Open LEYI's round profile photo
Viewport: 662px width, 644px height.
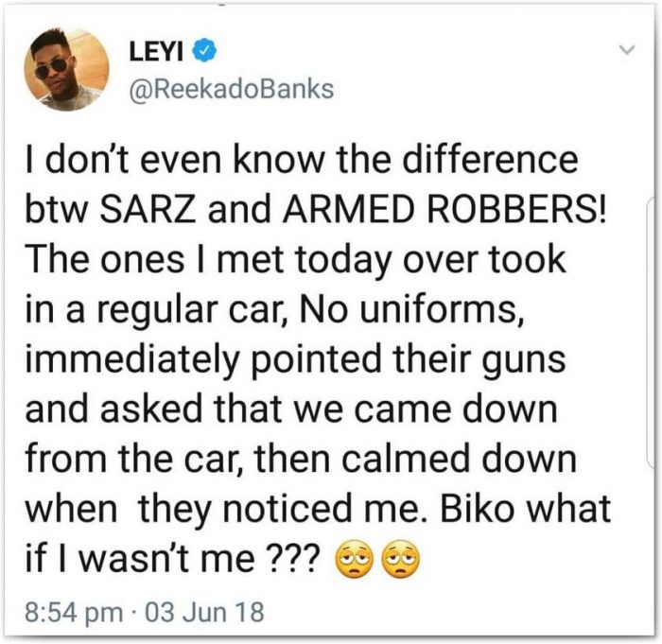click(67, 70)
